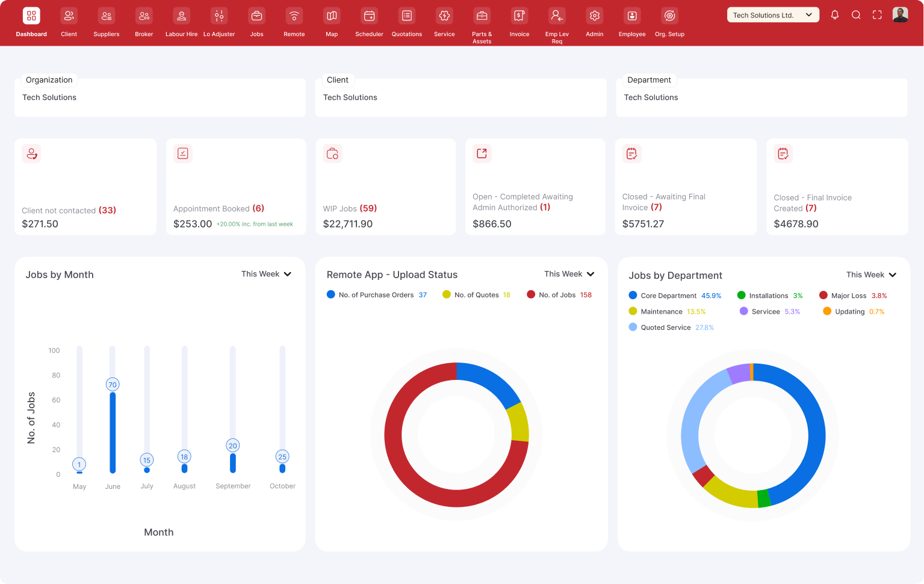
Task: Toggle Quoted Service legend entry
Action: point(665,328)
